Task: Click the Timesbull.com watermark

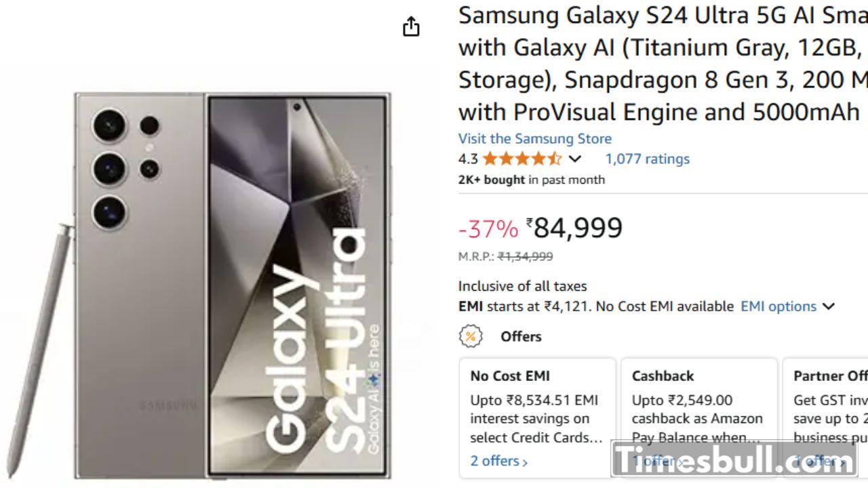Action: 734,460
